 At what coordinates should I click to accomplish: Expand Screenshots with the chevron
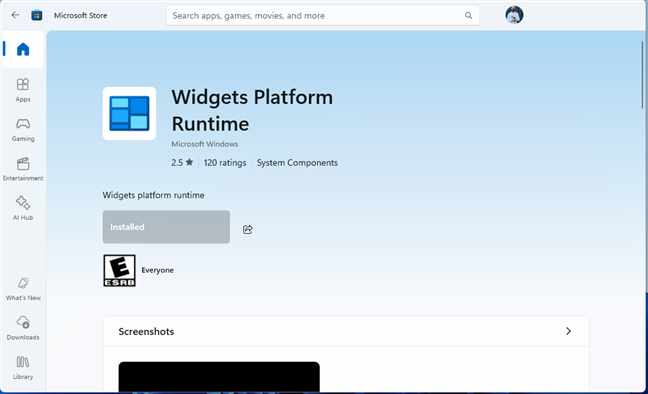click(568, 331)
